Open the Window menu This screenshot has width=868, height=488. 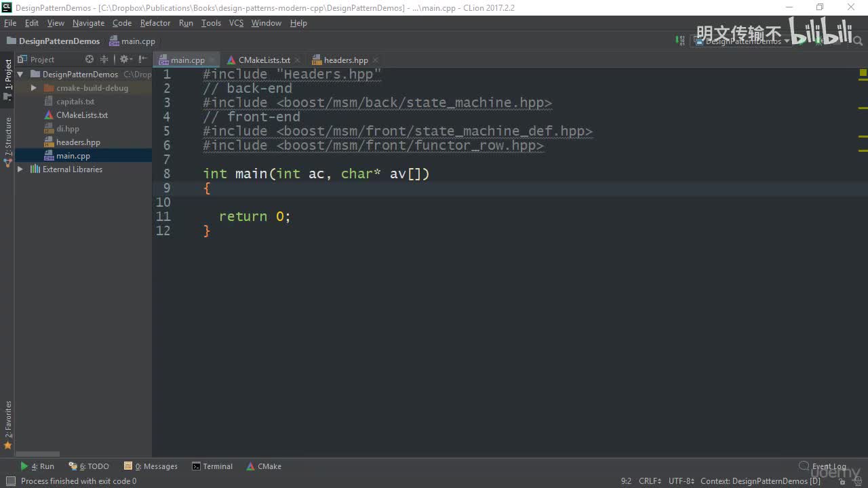(x=267, y=23)
